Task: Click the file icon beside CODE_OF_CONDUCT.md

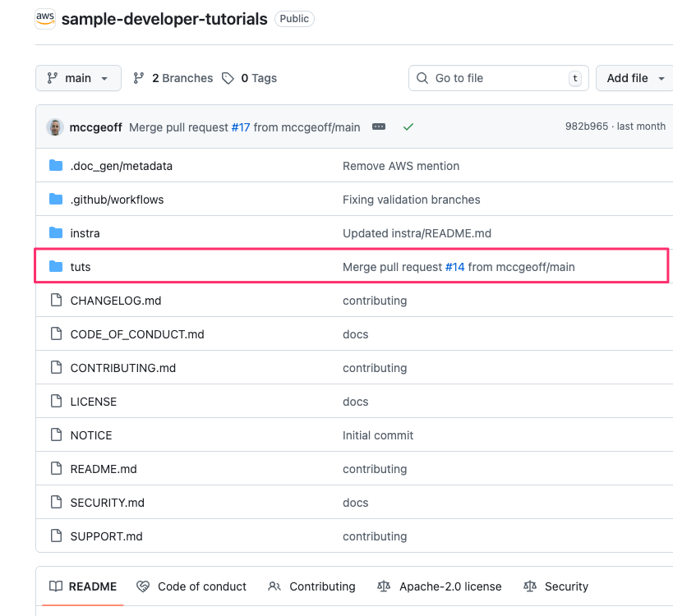Action: coord(56,333)
